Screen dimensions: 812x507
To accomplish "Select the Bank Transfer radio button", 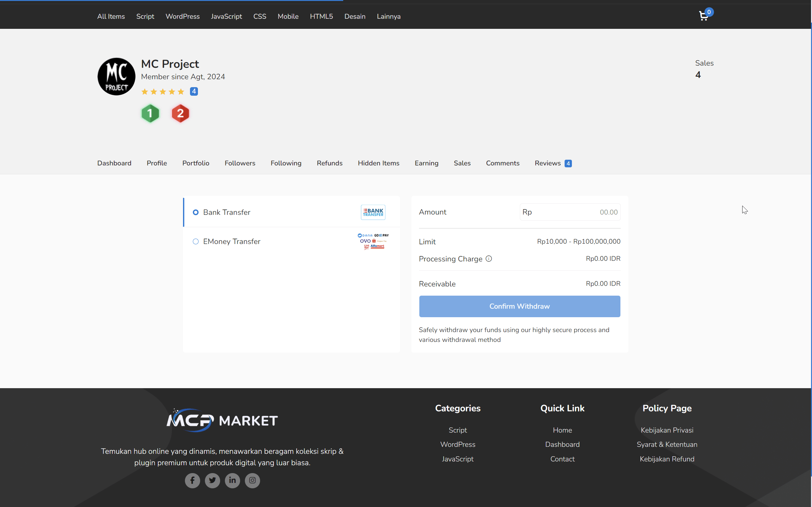I will pyautogui.click(x=196, y=212).
